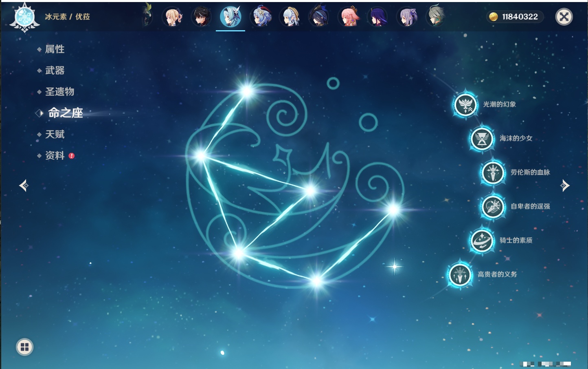Open the 劳伦斯的血脉 constellation node icon
This screenshot has height=369, width=588.
(x=493, y=172)
